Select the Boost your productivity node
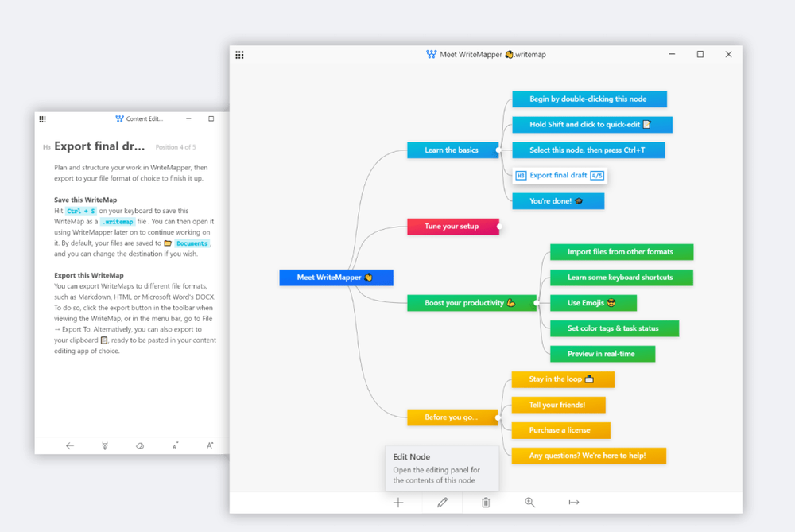The width and height of the screenshot is (795, 532). pyautogui.click(x=471, y=303)
